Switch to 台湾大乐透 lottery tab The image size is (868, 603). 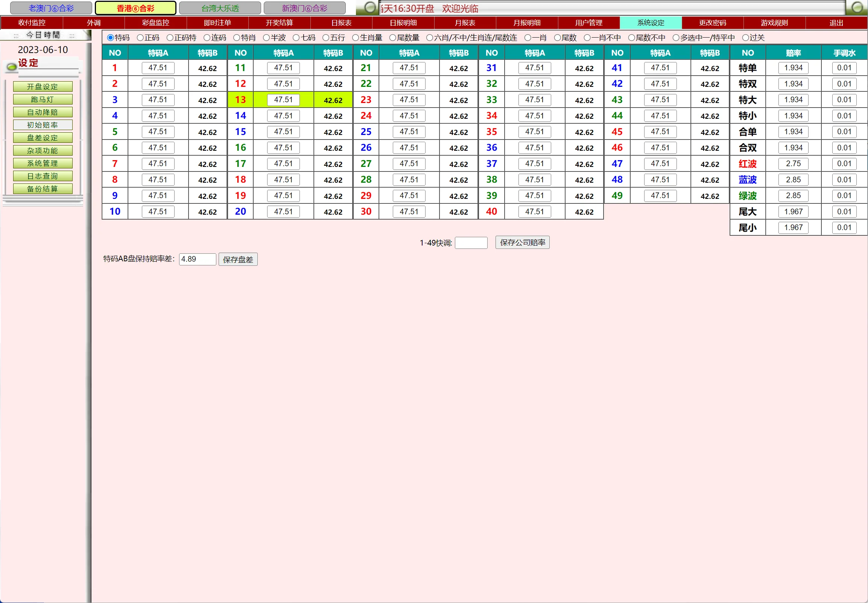[x=220, y=8]
